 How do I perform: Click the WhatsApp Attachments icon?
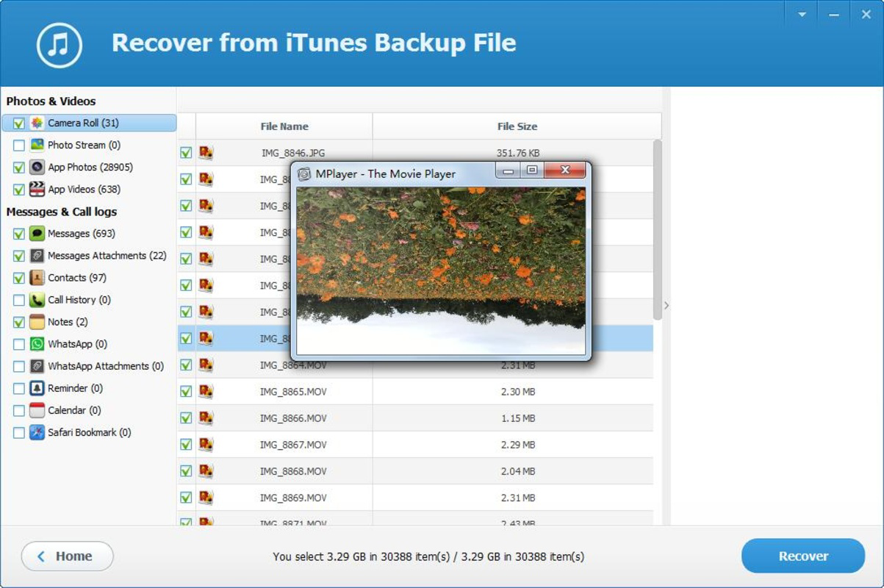click(x=37, y=366)
